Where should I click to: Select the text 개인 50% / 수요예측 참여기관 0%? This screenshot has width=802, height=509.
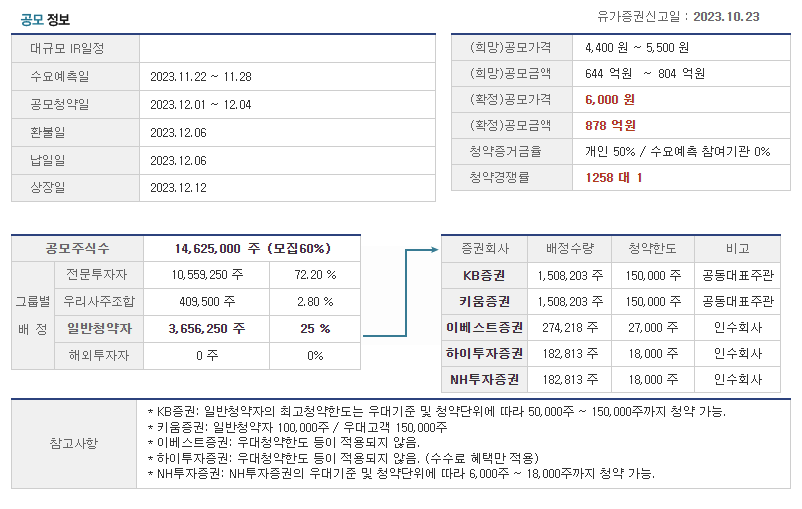point(678,151)
